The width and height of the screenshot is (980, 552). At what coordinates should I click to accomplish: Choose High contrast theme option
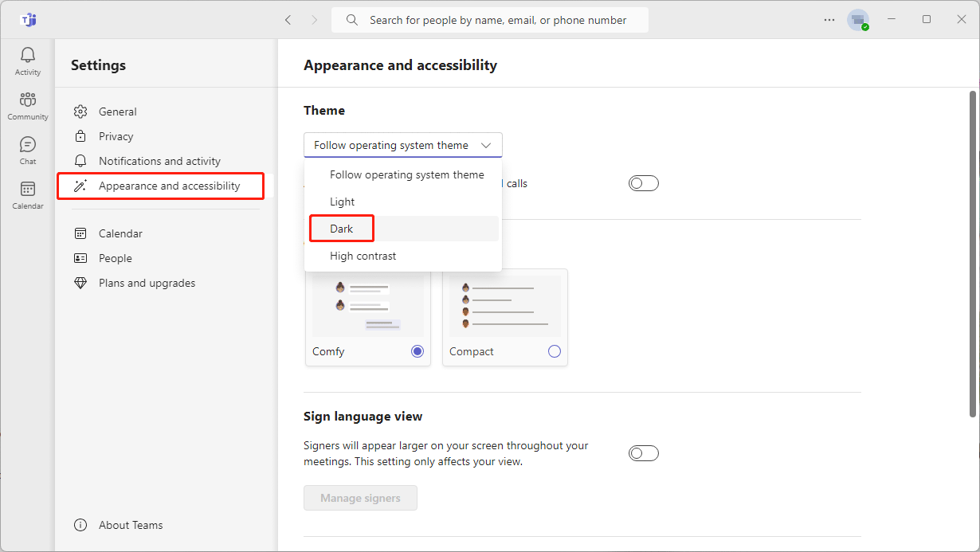pos(363,255)
